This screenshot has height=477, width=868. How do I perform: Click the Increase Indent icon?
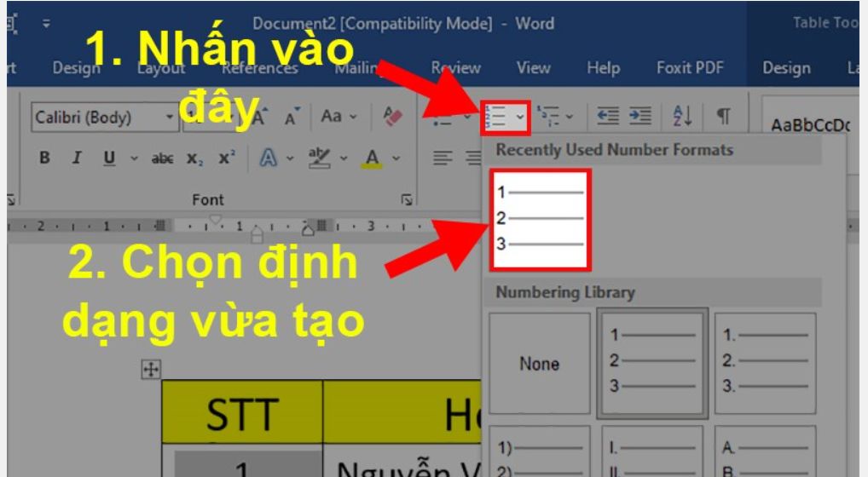click(x=640, y=116)
